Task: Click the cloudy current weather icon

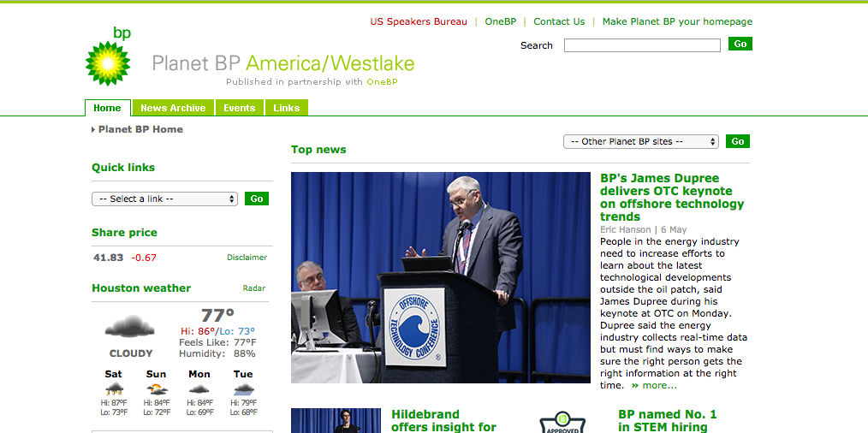Action: [129, 326]
